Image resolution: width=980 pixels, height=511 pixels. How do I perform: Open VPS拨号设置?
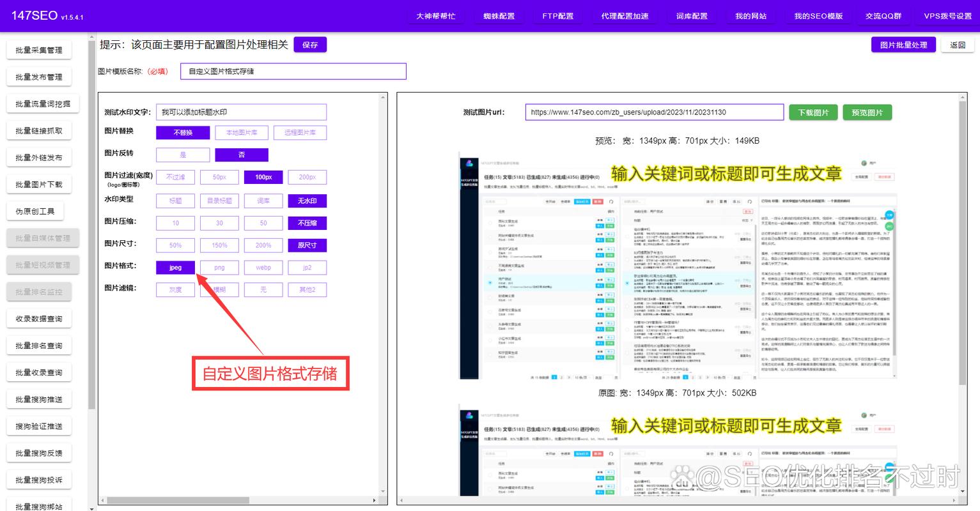click(947, 16)
